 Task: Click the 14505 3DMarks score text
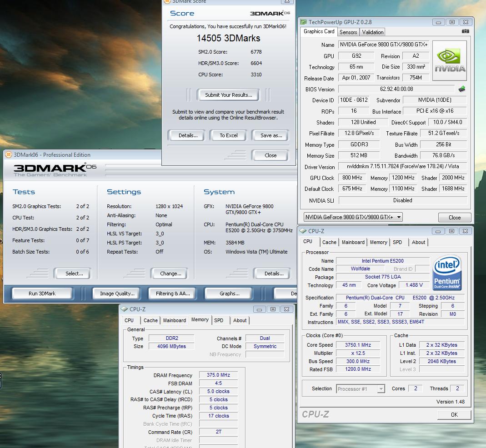click(228, 38)
